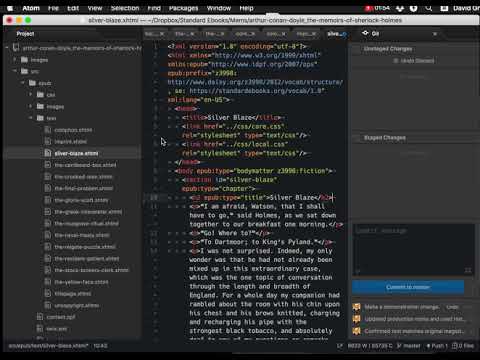Screen dimensions: 480x360
Task: Open the Packages menu
Action: 183,8
